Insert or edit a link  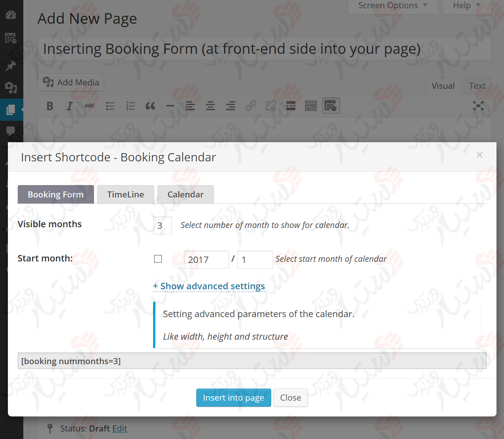click(251, 106)
